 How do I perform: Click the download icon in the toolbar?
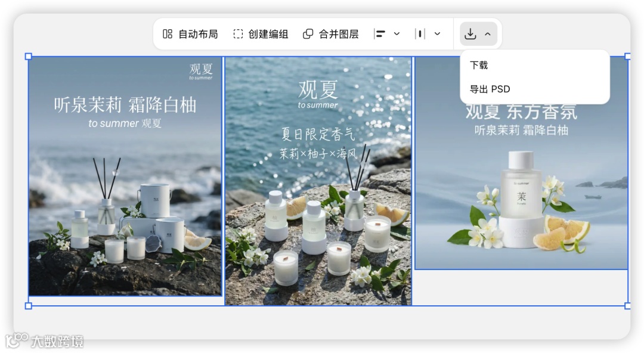tap(470, 34)
